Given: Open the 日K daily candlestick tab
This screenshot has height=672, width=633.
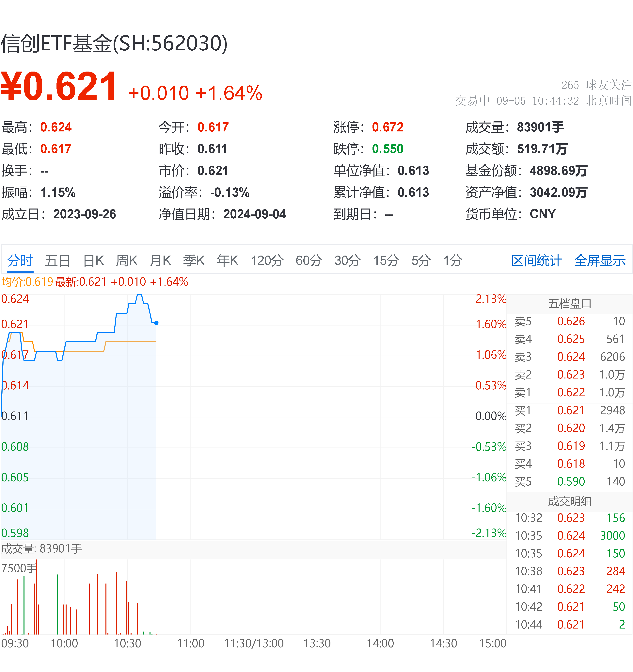Looking at the screenshot, I should [x=93, y=261].
